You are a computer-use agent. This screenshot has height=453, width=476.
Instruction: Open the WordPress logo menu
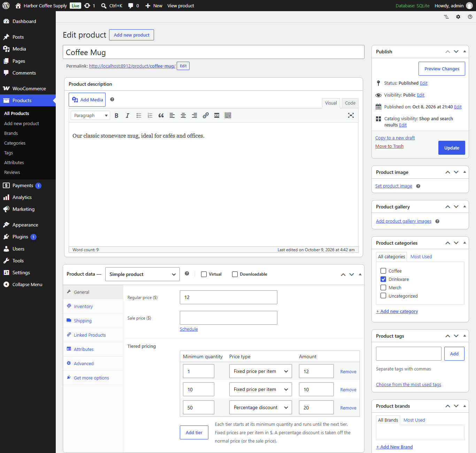coord(6,6)
